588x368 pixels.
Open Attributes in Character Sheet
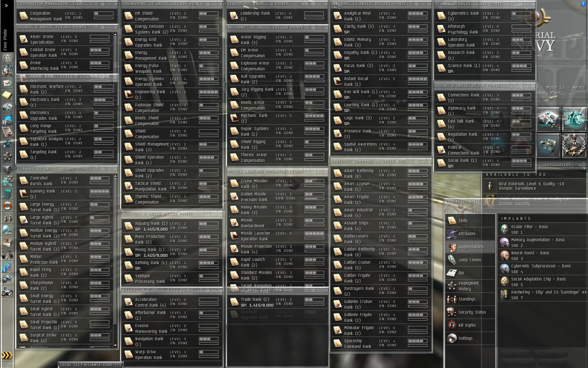[470, 233]
